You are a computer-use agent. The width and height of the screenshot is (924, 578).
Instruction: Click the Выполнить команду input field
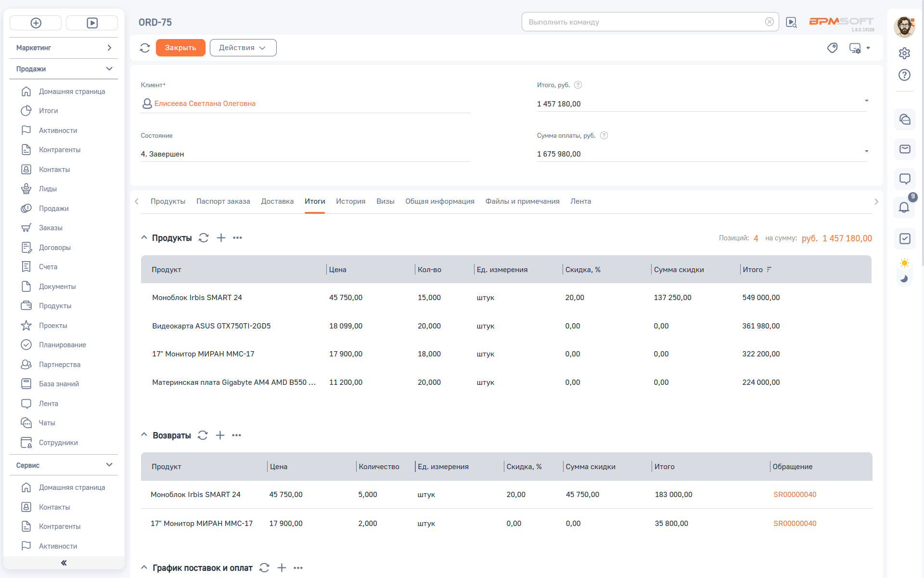[x=644, y=22]
